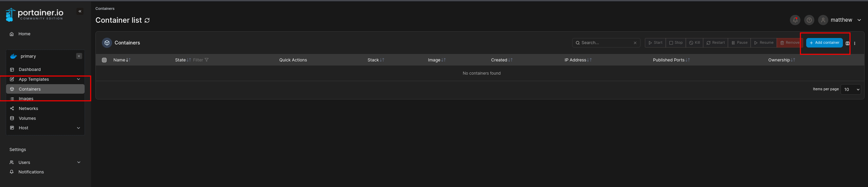This screenshot has width=868, height=187.
Task: Click the Pause containers button
Action: coord(739,43)
